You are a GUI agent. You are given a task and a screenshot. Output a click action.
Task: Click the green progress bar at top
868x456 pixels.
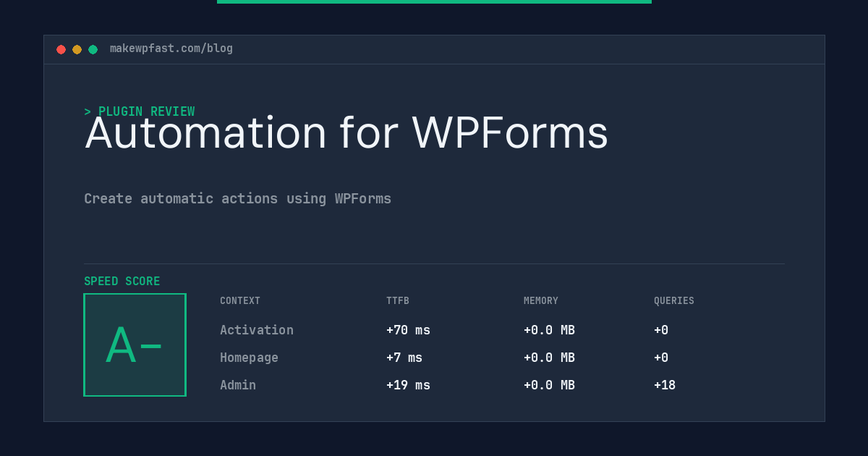[x=434, y=1]
